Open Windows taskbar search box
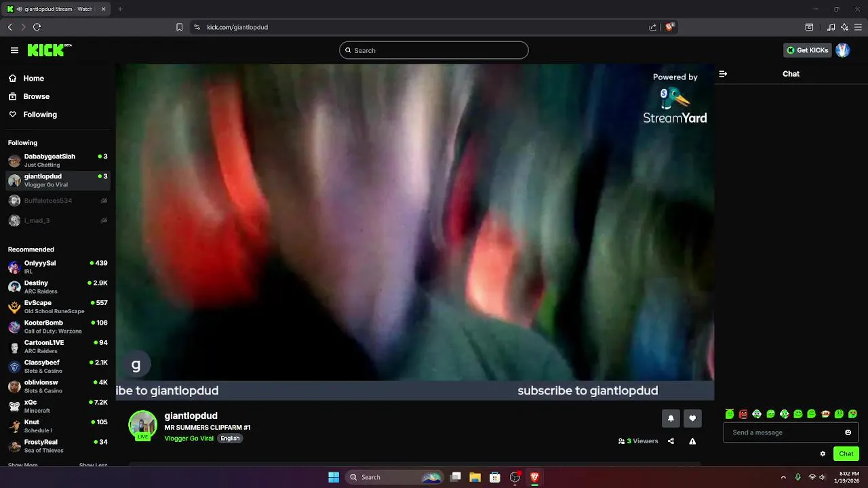868x488 pixels. [x=395, y=477]
